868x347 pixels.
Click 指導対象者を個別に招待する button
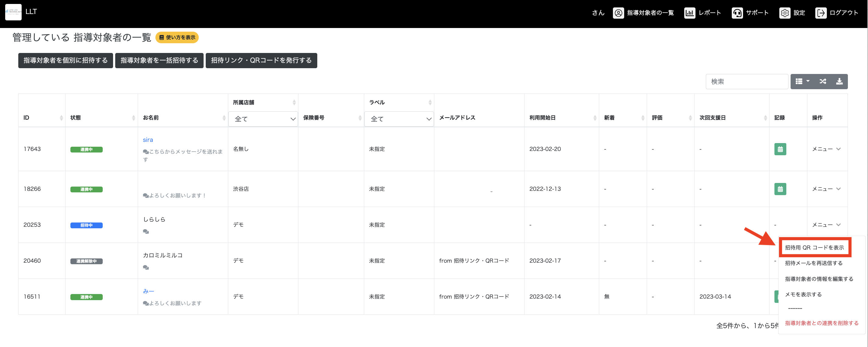click(x=66, y=60)
